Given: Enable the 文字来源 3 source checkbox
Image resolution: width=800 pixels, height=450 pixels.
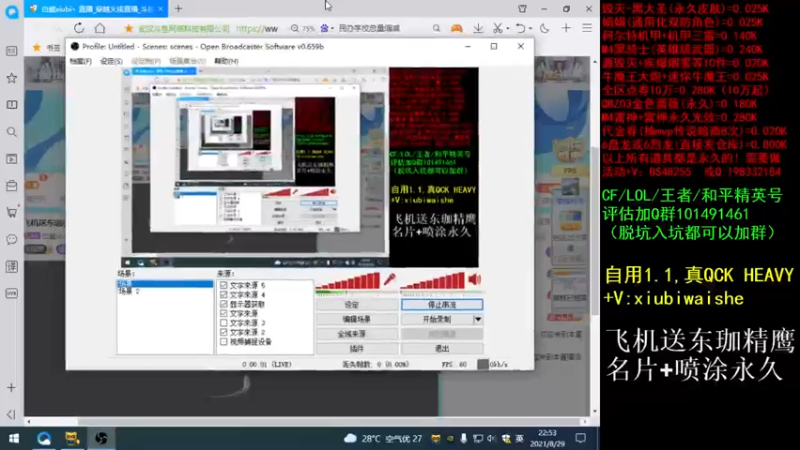Looking at the screenshot, I should tap(223, 323).
